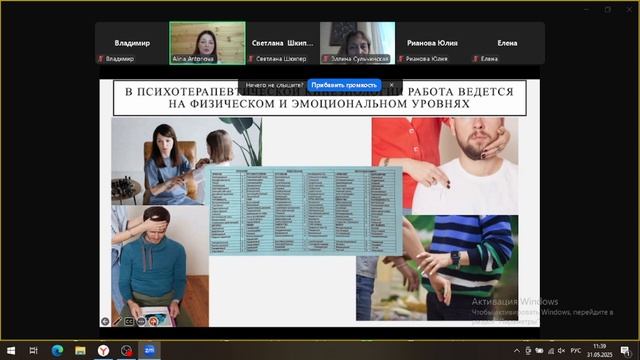Select Рианова Юлия participant tile
Screen dimensions: 640x360
pyautogui.click(x=432, y=43)
